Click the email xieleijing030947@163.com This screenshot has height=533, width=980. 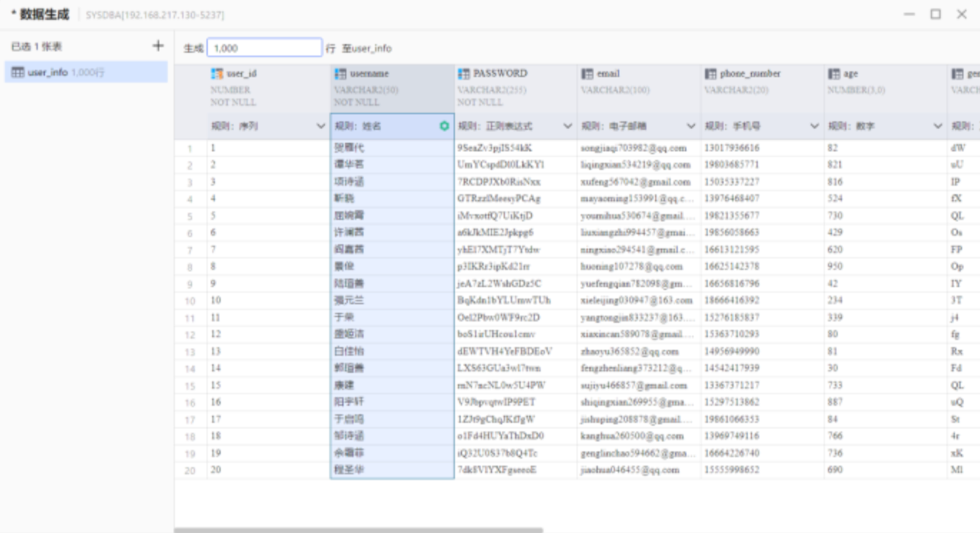[x=636, y=300]
